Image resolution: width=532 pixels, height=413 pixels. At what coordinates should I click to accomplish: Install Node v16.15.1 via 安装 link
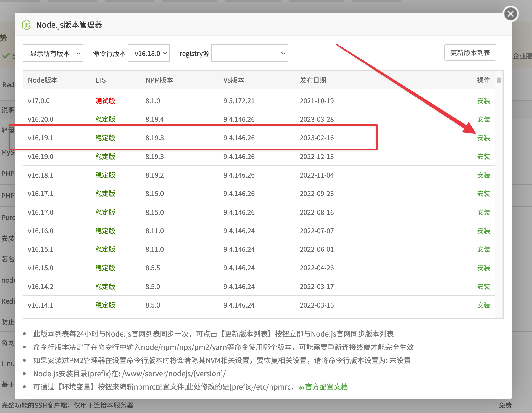tap(483, 249)
